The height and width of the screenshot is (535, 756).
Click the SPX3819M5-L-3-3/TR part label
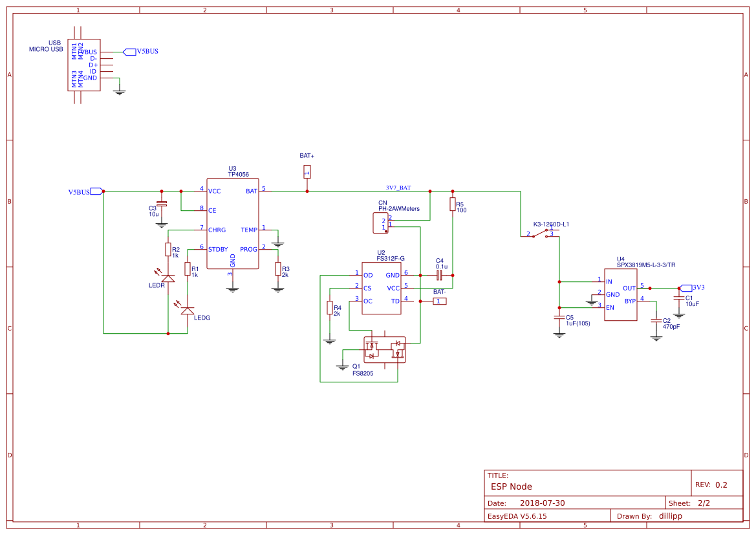pyautogui.click(x=646, y=265)
